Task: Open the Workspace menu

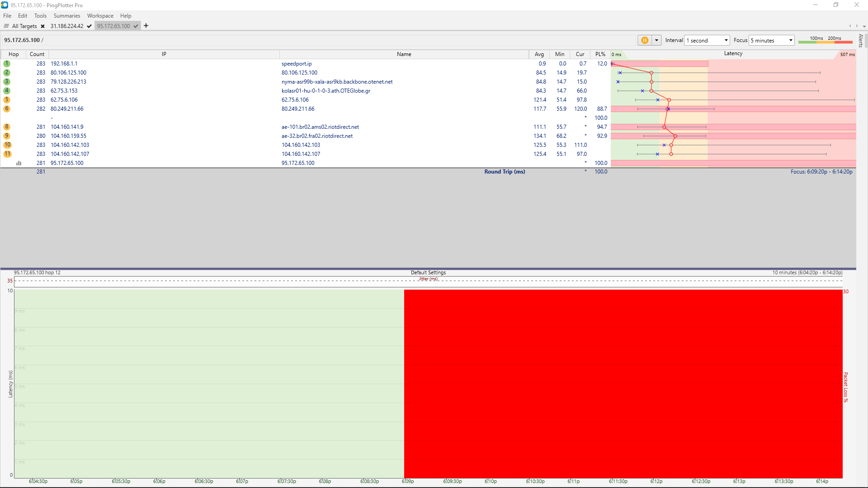Action: pos(100,16)
